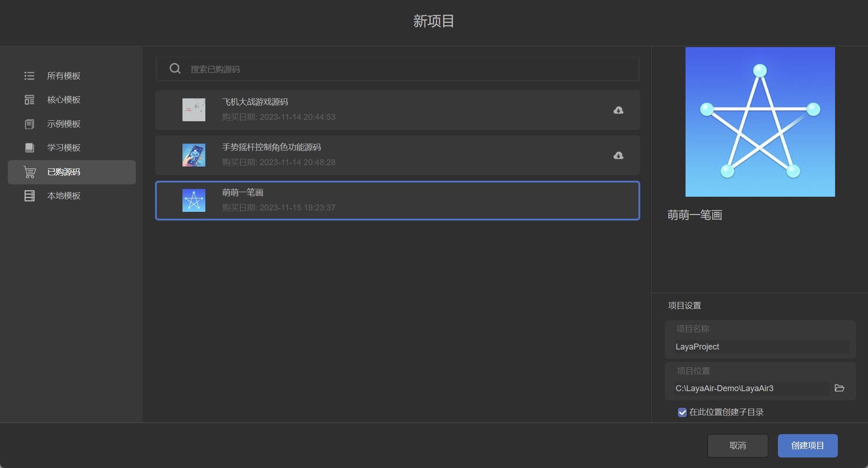Viewport: 868px width, 468px height.
Task: Click the shopping cart icon for 已购源码
Action: coord(30,172)
